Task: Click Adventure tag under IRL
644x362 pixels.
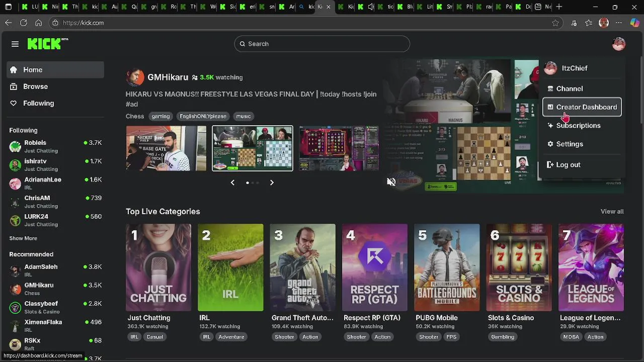Action: (231, 337)
